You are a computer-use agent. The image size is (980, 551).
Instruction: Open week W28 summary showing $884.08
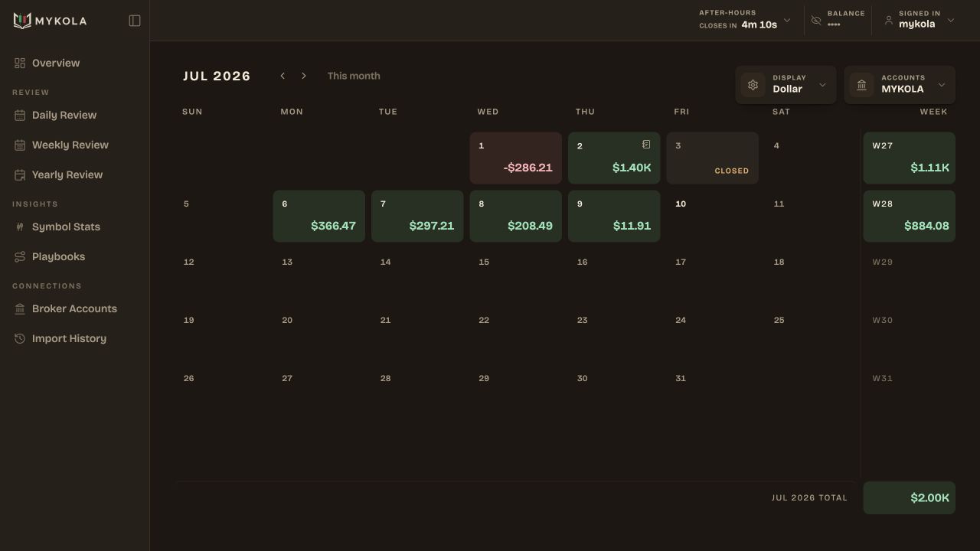pos(910,217)
